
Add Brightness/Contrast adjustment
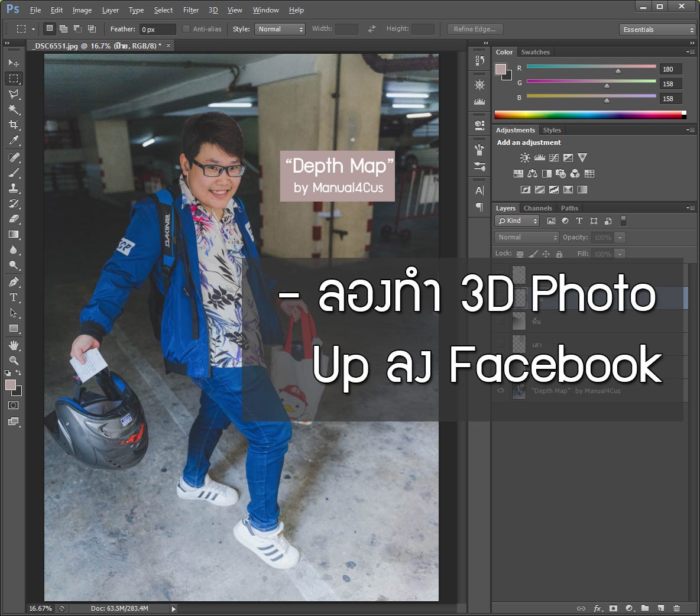point(525,158)
